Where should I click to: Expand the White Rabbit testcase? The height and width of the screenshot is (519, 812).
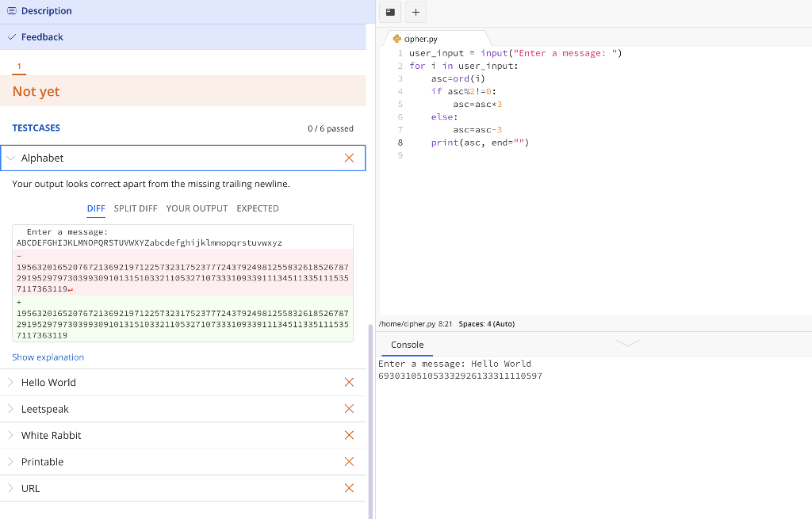pos(10,434)
